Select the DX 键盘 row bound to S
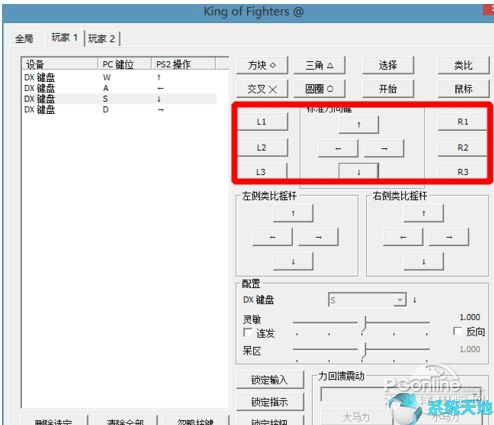 [120, 99]
